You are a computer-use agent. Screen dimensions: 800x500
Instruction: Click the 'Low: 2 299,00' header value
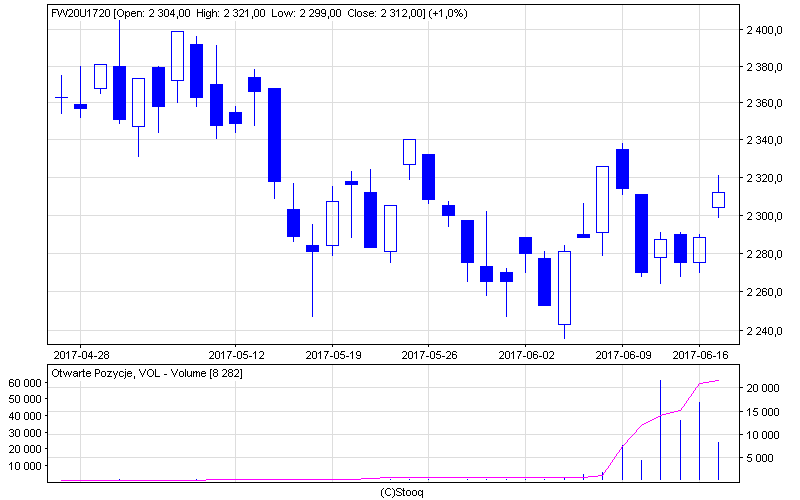coord(306,13)
